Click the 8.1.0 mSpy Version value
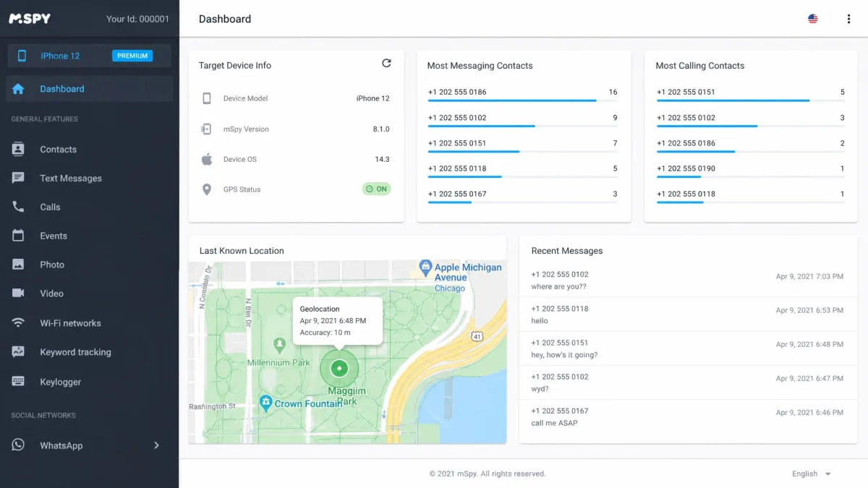 click(x=381, y=129)
